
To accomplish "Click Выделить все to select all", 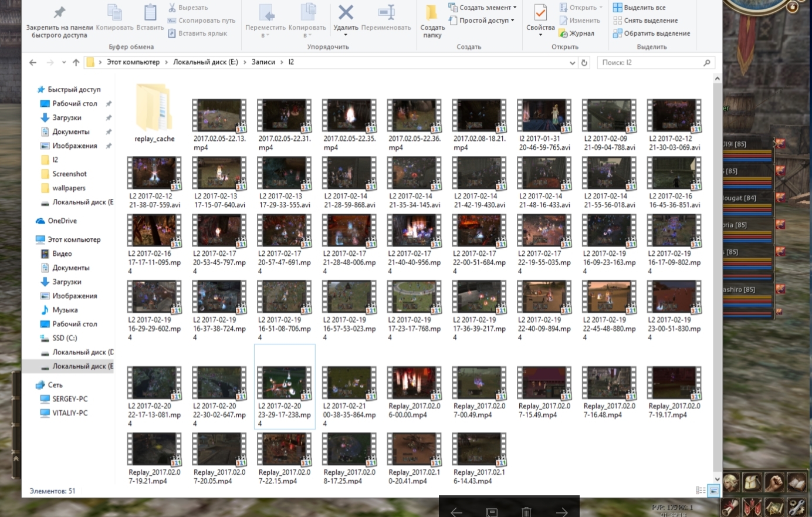I will tap(640, 8).
